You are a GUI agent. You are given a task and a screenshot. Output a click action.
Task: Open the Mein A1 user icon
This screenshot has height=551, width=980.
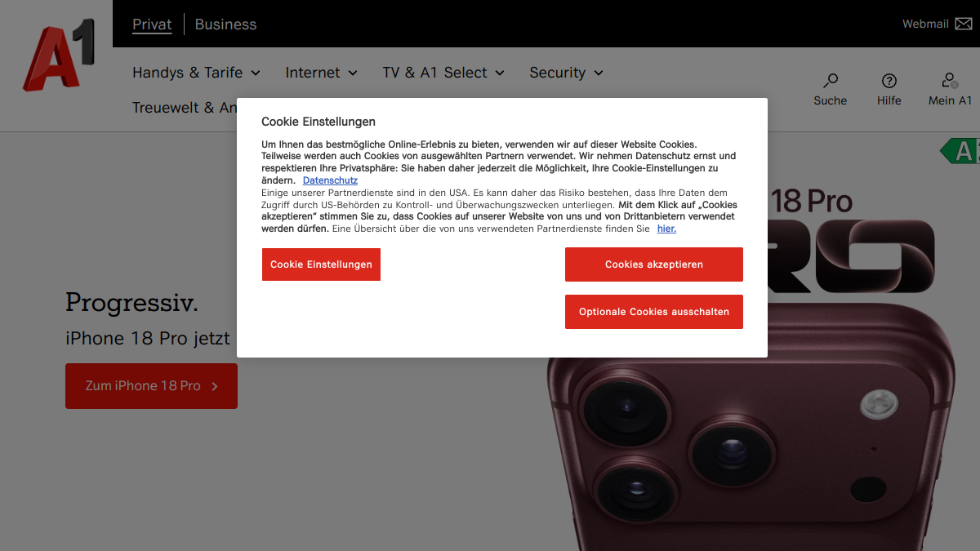(950, 80)
